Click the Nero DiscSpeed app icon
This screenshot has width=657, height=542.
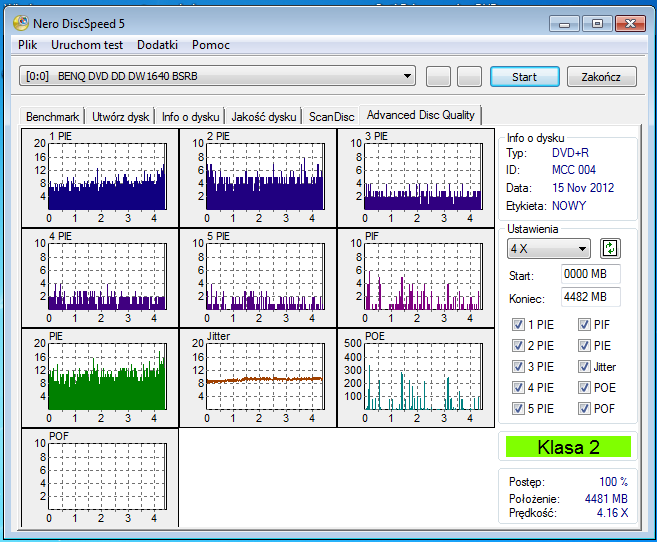point(21,23)
